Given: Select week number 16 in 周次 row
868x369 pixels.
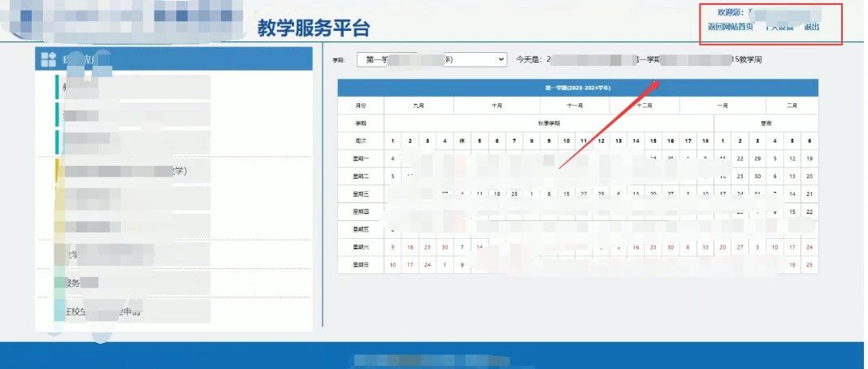Looking at the screenshot, I should pos(671,141).
